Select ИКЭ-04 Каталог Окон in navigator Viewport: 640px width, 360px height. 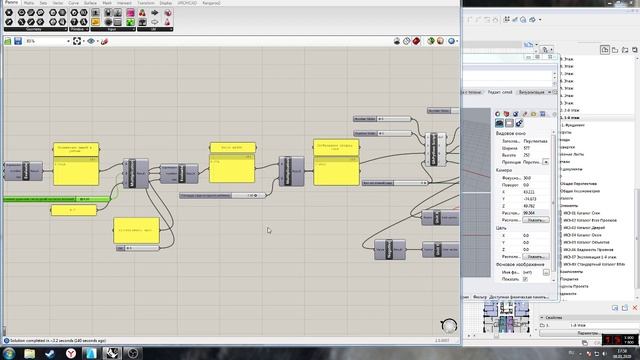(x=582, y=235)
